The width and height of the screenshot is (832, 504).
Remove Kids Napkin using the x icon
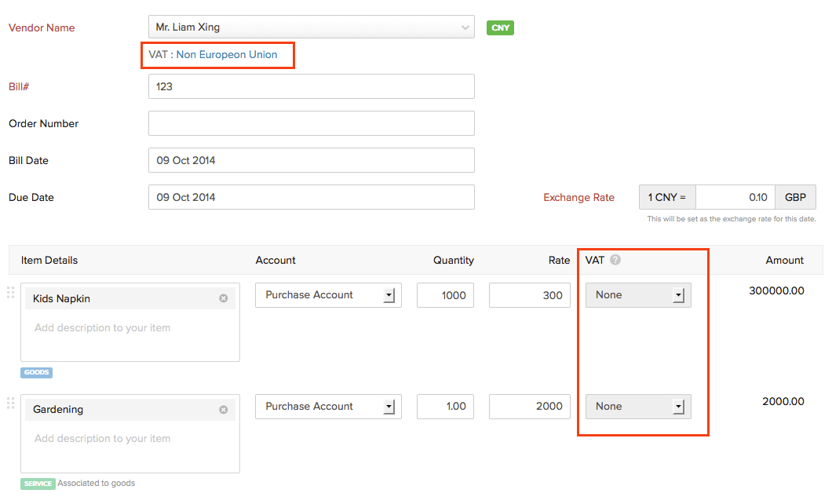tap(223, 298)
